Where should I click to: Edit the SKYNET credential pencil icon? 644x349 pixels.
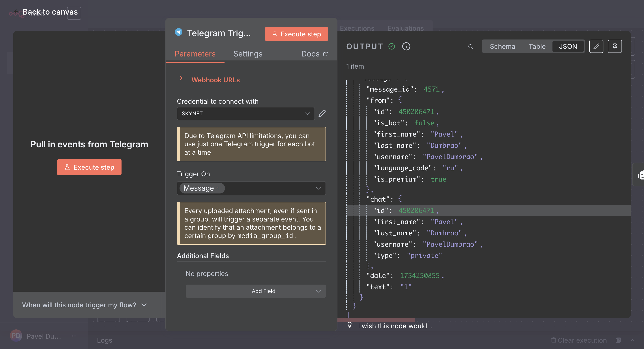tap(322, 113)
